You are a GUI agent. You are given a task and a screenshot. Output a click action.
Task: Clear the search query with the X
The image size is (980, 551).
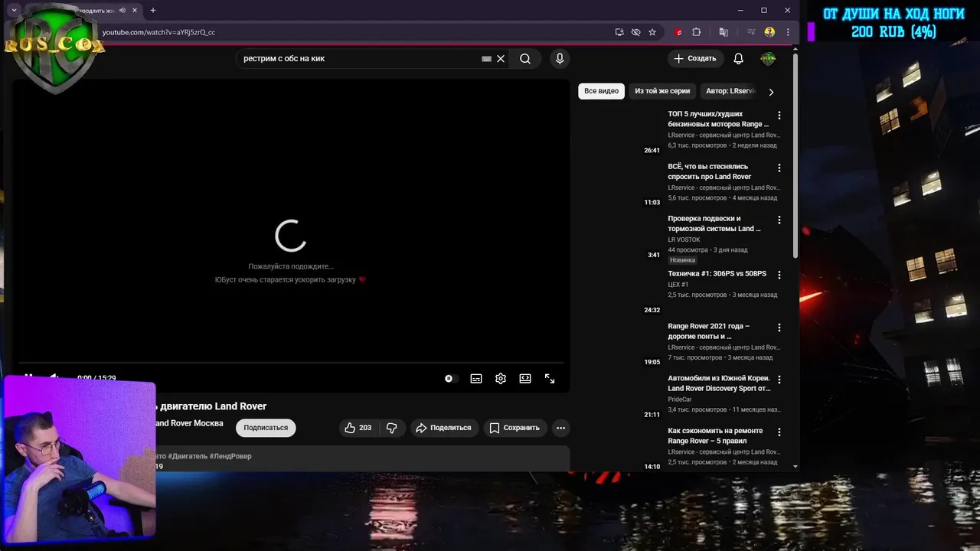tap(501, 59)
